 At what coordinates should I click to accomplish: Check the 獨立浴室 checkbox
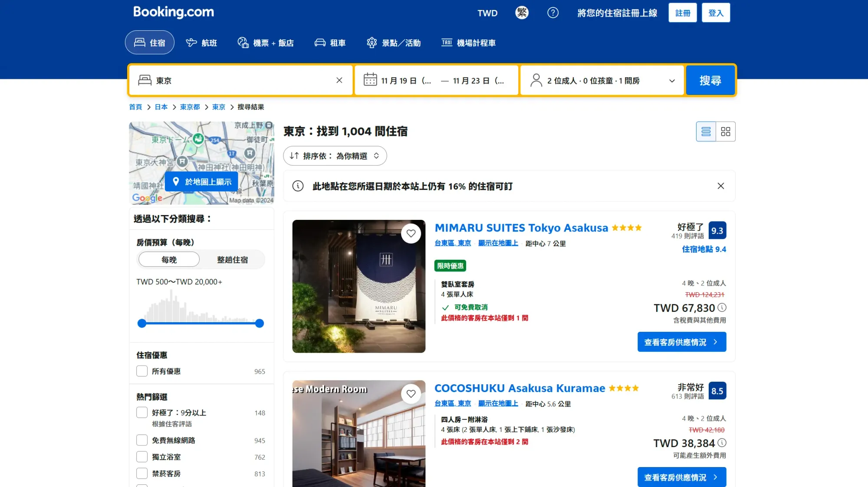(x=142, y=457)
